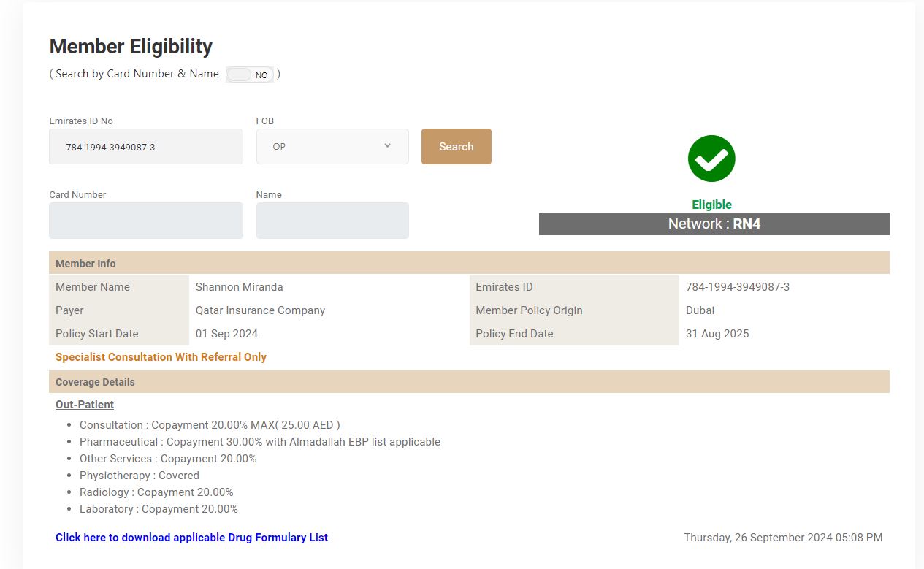924x569 pixels.
Task: Click the green Eligible status text
Action: coord(711,205)
